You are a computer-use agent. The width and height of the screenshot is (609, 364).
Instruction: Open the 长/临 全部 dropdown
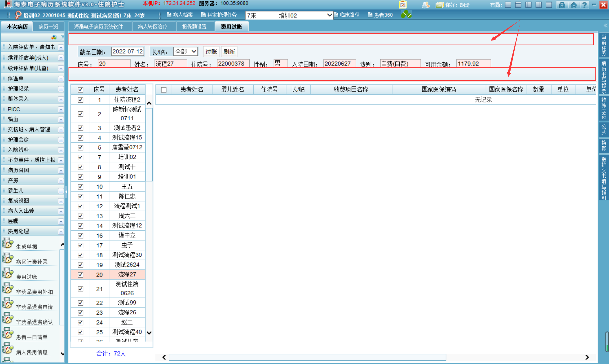click(186, 52)
